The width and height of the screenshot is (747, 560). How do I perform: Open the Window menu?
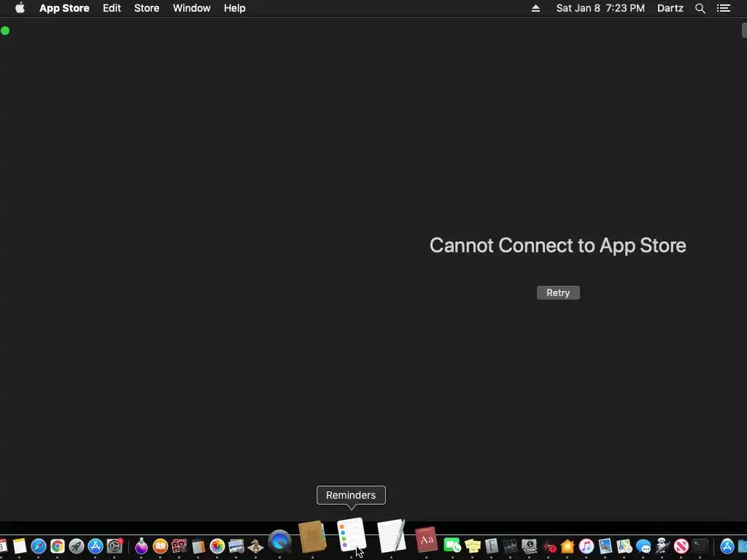tap(192, 8)
